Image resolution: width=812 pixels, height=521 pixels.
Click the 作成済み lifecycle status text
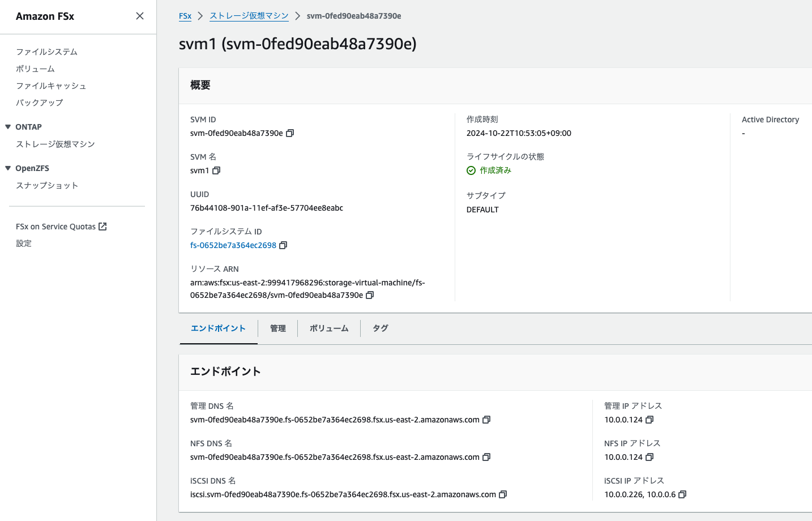coord(495,170)
